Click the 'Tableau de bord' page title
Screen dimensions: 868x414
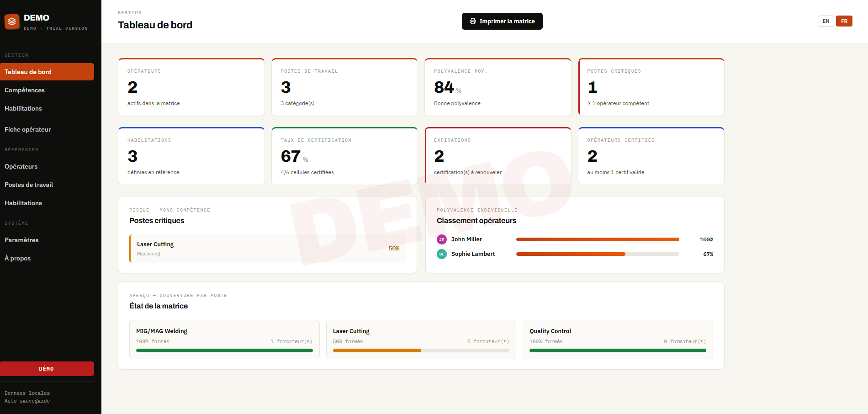coord(155,25)
